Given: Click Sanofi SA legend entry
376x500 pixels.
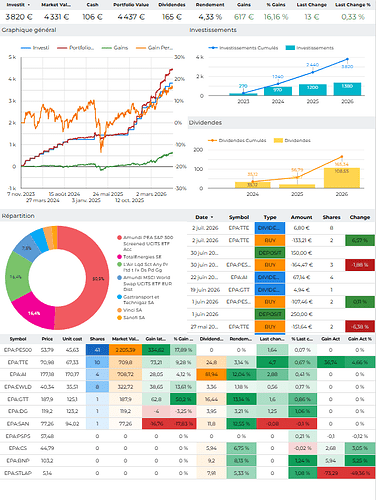Looking at the screenshot, I should tap(131, 318).
